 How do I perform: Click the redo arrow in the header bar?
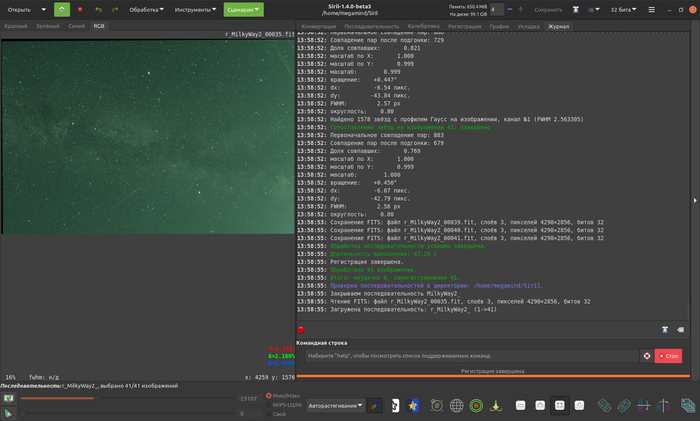click(x=115, y=9)
